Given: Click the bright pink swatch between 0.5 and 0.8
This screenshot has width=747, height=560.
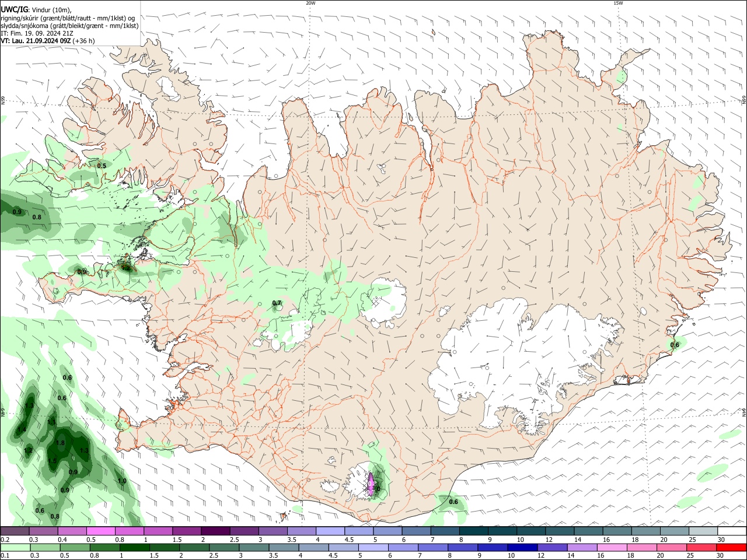Looking at the screenshot, I should click(100, 531).
